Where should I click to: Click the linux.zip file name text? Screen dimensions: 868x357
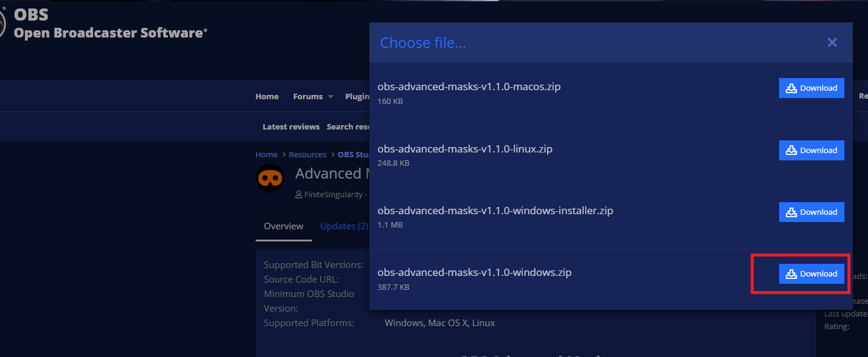point(465,149)
